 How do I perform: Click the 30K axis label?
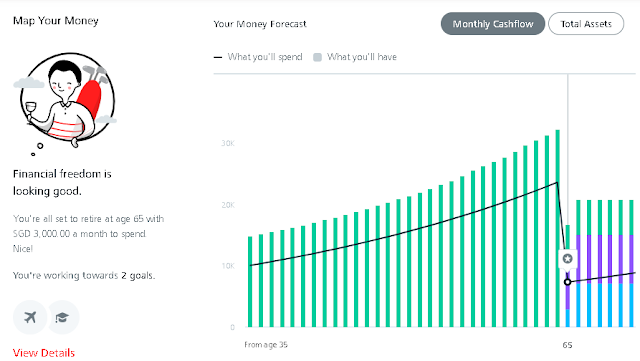coord(228,143)
